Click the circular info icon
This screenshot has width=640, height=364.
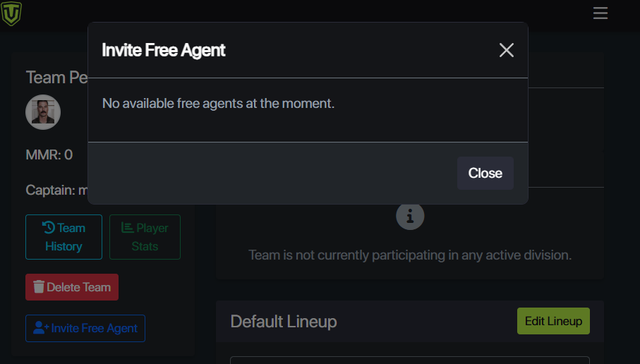410,215
